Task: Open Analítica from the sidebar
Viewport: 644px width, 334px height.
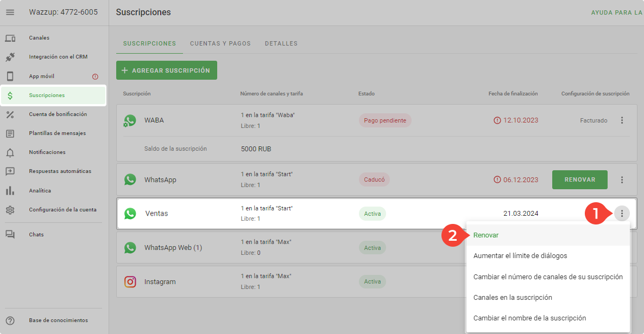Action: 40,191
